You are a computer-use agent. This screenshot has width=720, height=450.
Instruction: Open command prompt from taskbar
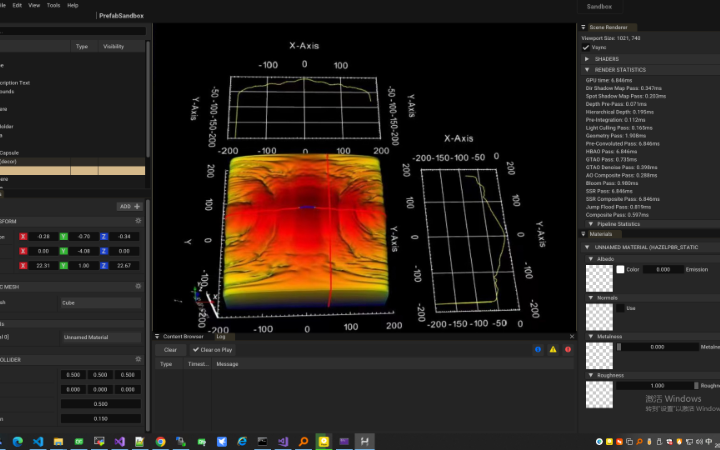(262, 442)
